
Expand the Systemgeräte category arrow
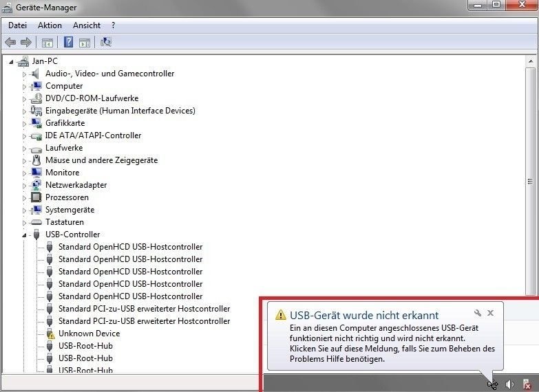point(24,210)
